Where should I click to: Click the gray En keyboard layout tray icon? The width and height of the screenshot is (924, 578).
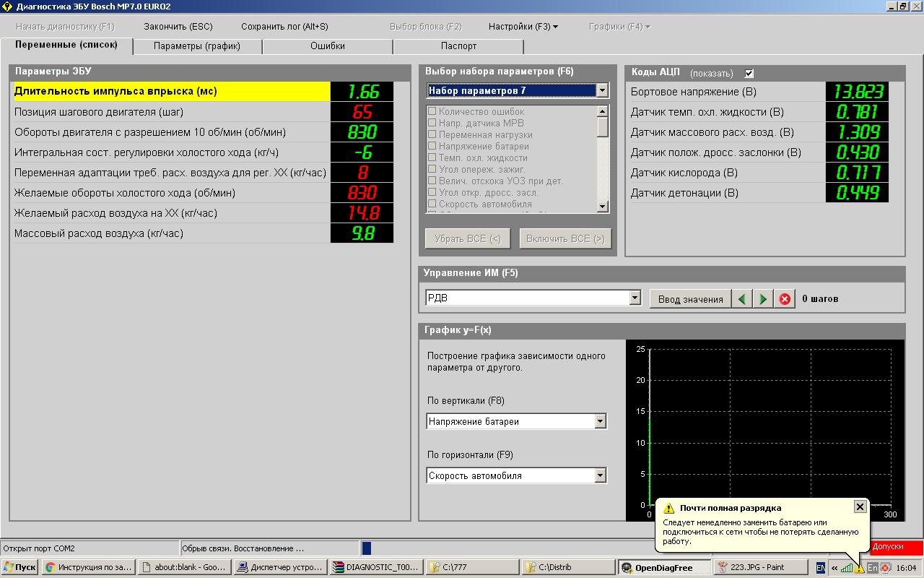872,568
